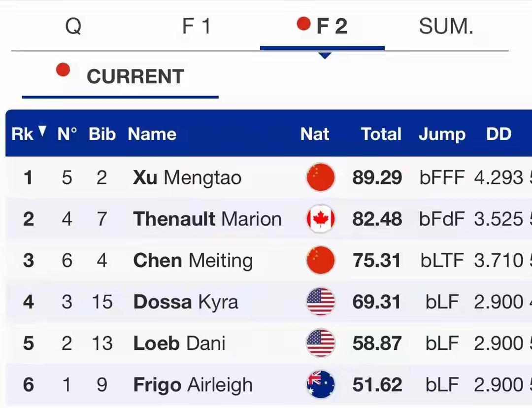This screenshot has height=408, width=532.
Task: Open the SUM. summary tab
Action: point(446,27)
